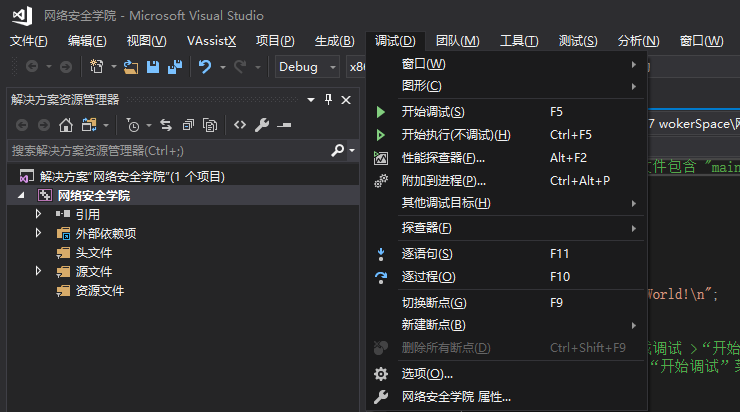
Task: Click the Performance Profiler icon in menu
Action: pyautogui.click(x=381, y=158)
